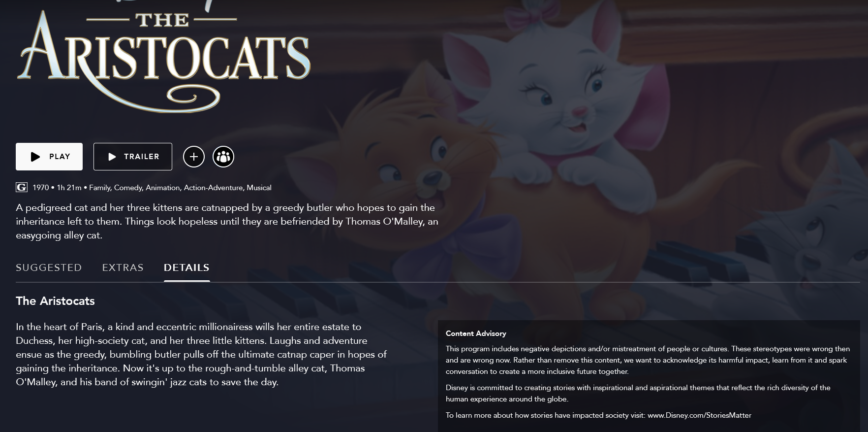This screenshot has height=432, width=868.
Task: Start the movie with the PLAY button
Action: point(49,157)
